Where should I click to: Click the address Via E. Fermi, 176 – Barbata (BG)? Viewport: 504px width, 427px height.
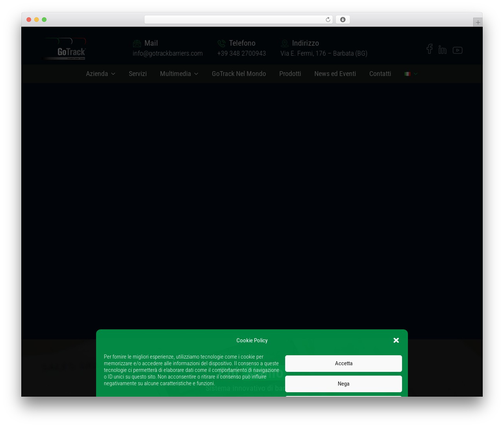coord(324,54)
